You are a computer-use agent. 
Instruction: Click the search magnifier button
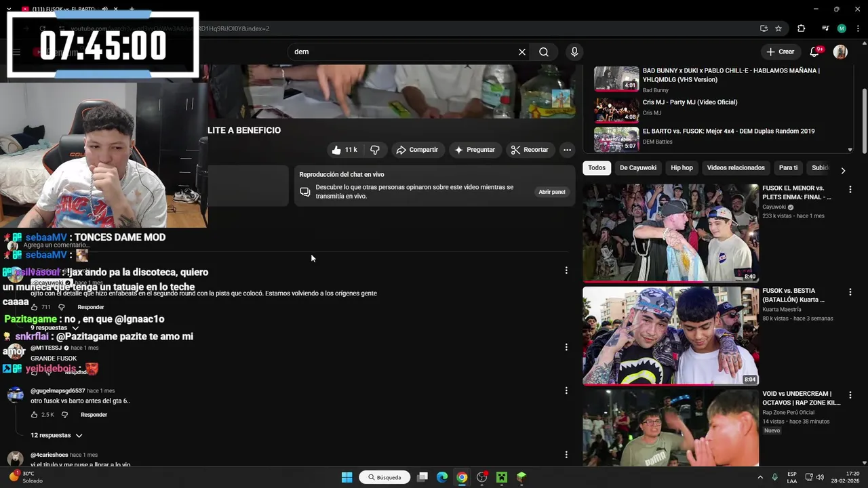(x=544, y=52)
